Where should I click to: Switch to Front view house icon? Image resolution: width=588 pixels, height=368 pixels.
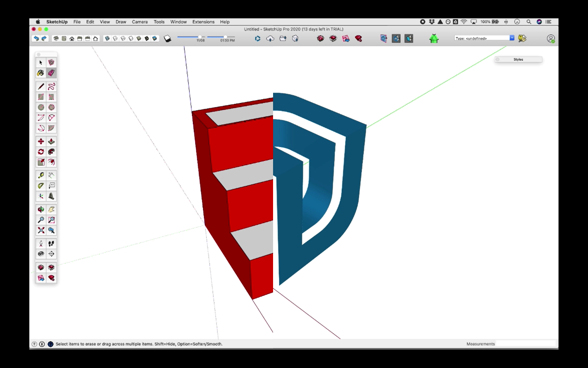point(72,39)
